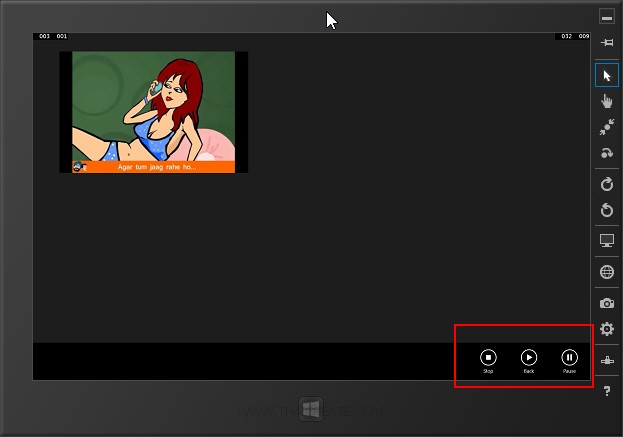Click the cartoon video frame
The height and width of the screenshot is (437, 623).
tap(153, 112)
